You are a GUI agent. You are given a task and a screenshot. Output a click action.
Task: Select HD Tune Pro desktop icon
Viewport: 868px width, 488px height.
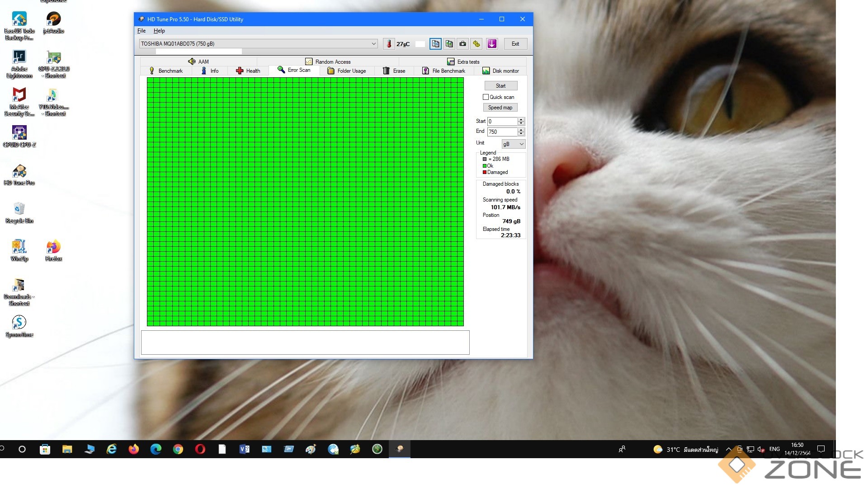coord(19,174)
